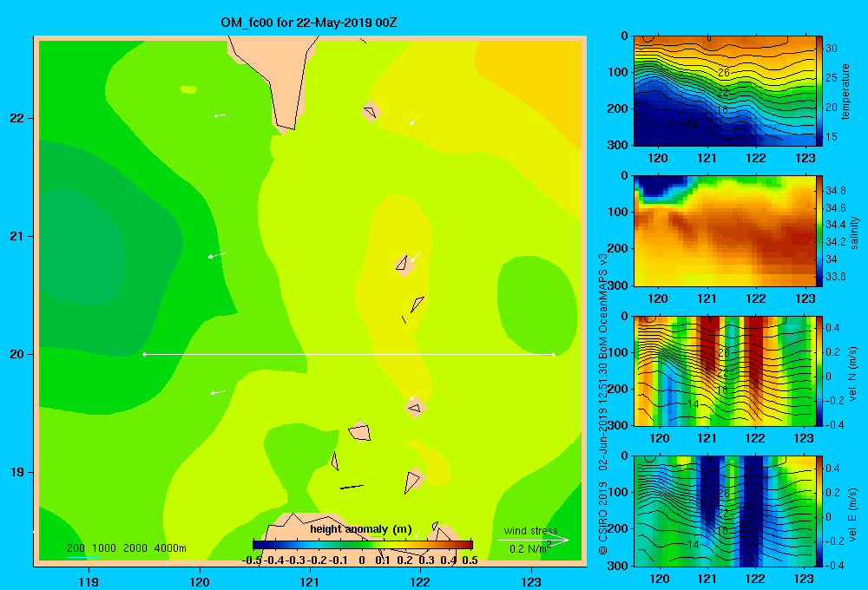Click the 'wind stress' legend label
Screen dimensions: 868x590
coord(530,530)
